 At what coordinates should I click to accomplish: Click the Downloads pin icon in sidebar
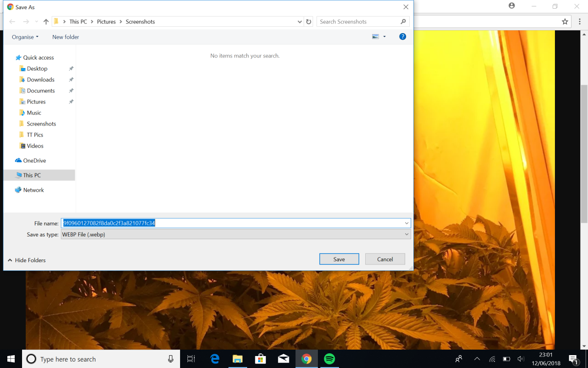click(71, 80)
